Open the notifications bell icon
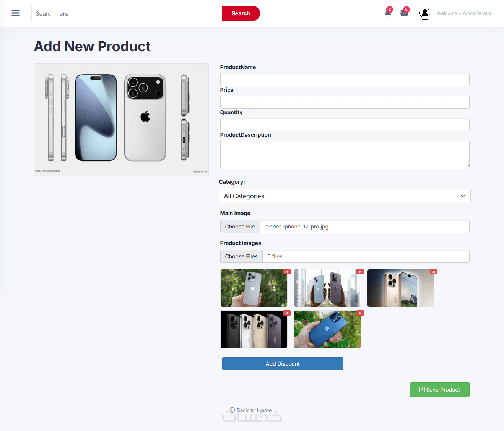The height and width of the screenshot is (431, 504). point(388,13)
